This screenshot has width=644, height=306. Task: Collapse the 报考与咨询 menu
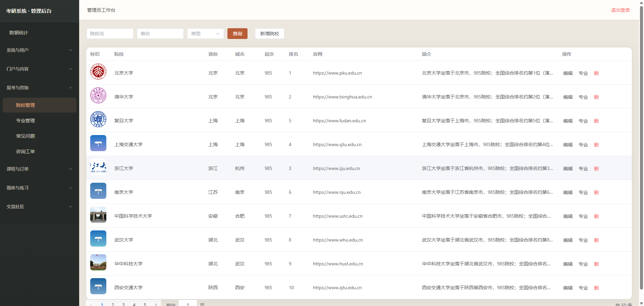click(x=40, y=88)
